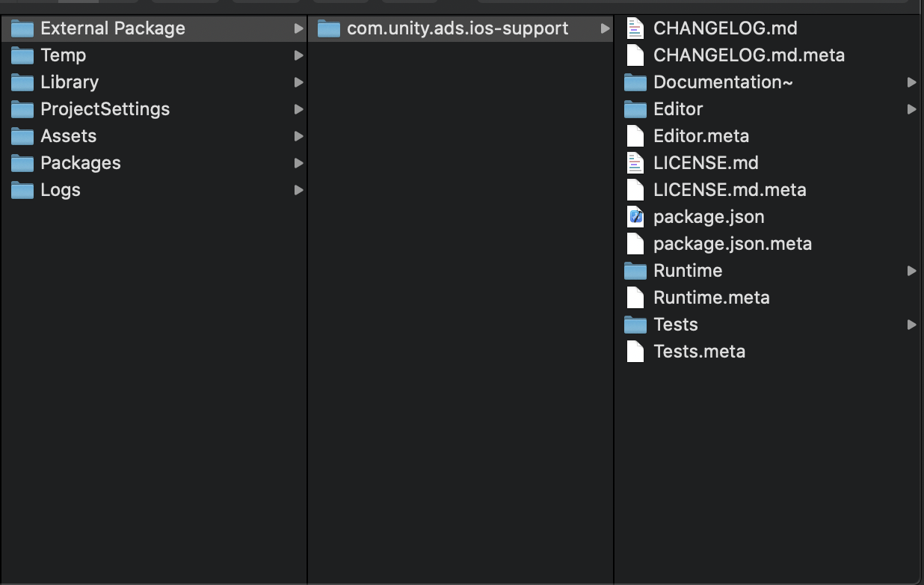Expand External Package via its arrow

(299, 28)
